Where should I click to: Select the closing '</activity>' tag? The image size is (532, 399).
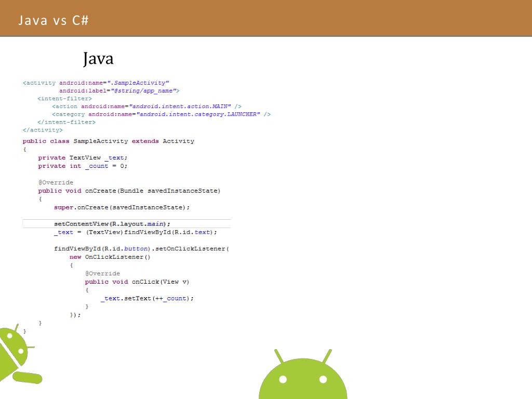tap(43, 130)
